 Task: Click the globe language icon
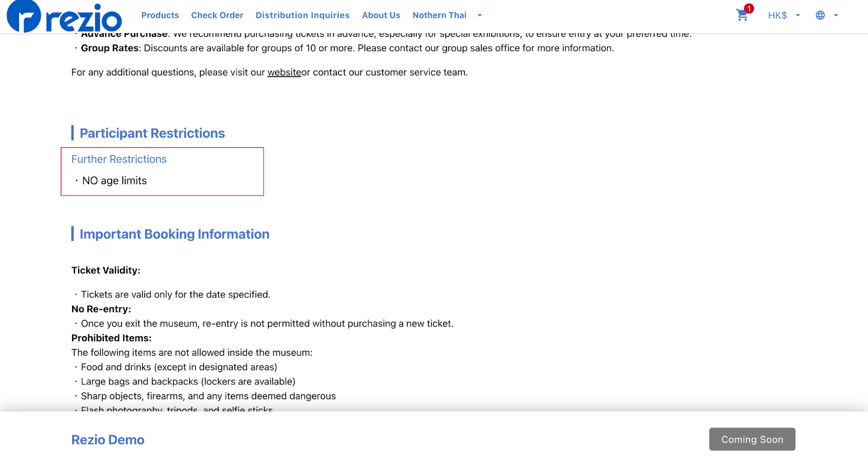pyautogui.click(x=820, y=15)
